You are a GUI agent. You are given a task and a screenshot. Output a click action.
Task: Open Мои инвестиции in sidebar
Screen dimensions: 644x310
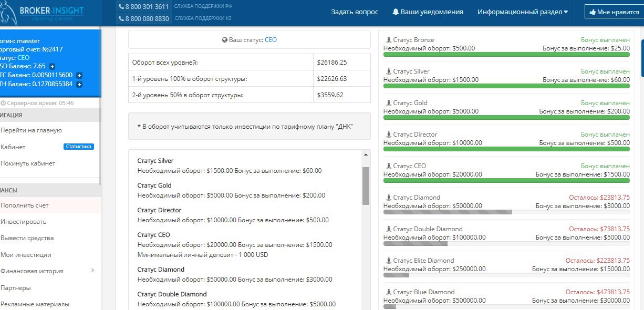(26, 255)
